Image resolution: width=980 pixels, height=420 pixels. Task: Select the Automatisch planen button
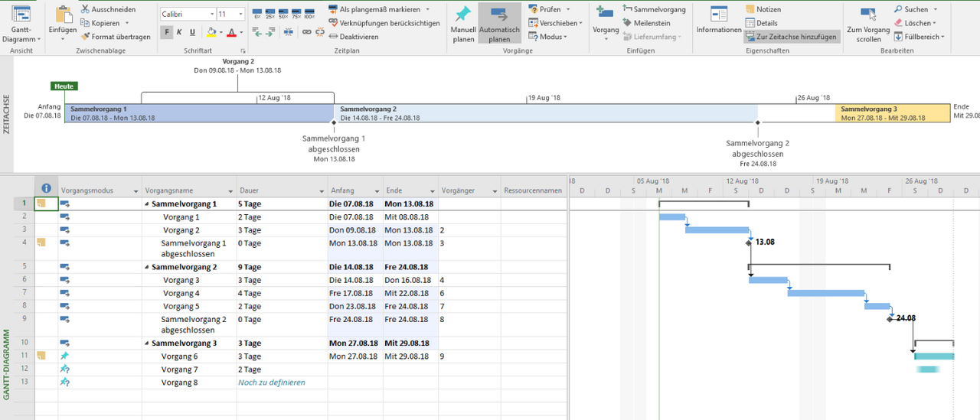pos(498,23)
